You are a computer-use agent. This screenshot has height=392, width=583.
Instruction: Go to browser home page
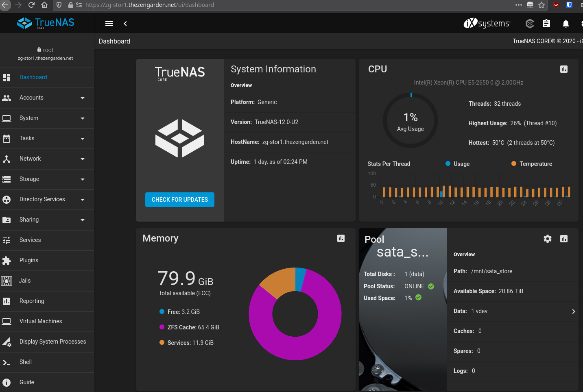(44, 5)
